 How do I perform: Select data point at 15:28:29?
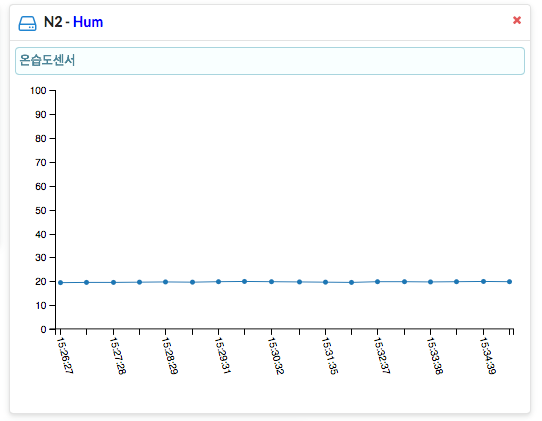click(166, 282)
